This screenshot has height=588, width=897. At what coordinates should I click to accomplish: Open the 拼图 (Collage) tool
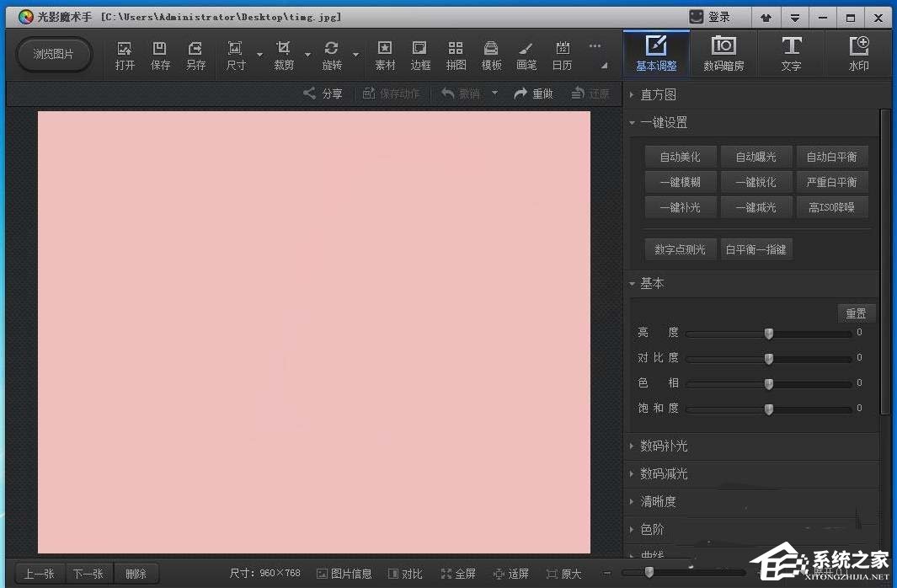click(456, 54)
